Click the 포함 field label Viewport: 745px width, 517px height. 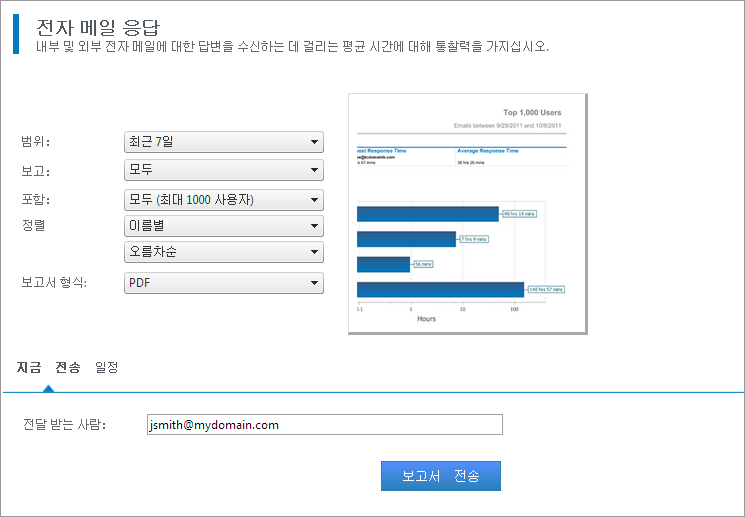pos(36,199)
